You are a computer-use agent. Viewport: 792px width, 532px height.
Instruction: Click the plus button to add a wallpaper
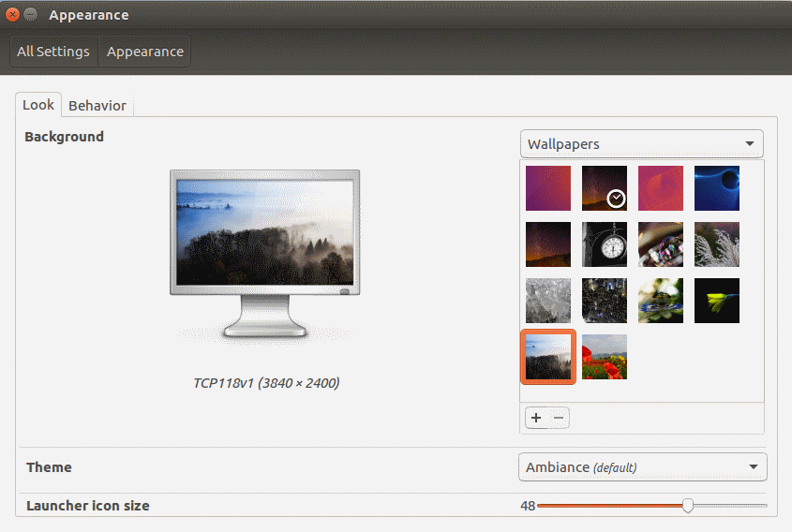pyautogui.click(x=536, y=418)
